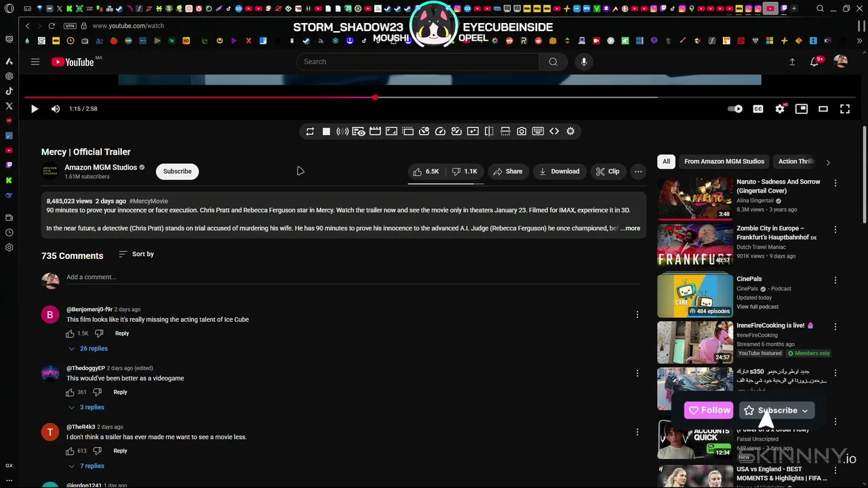Click the search magnifier button

pyautogui.click(x=553, y=62)
